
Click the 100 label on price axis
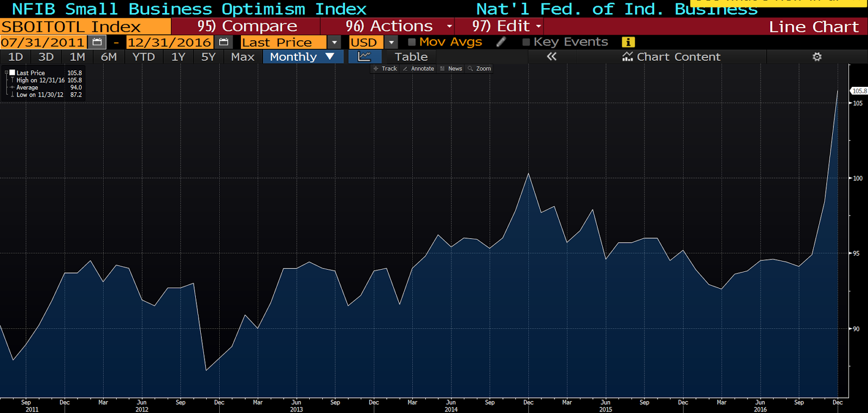point(858,178)
